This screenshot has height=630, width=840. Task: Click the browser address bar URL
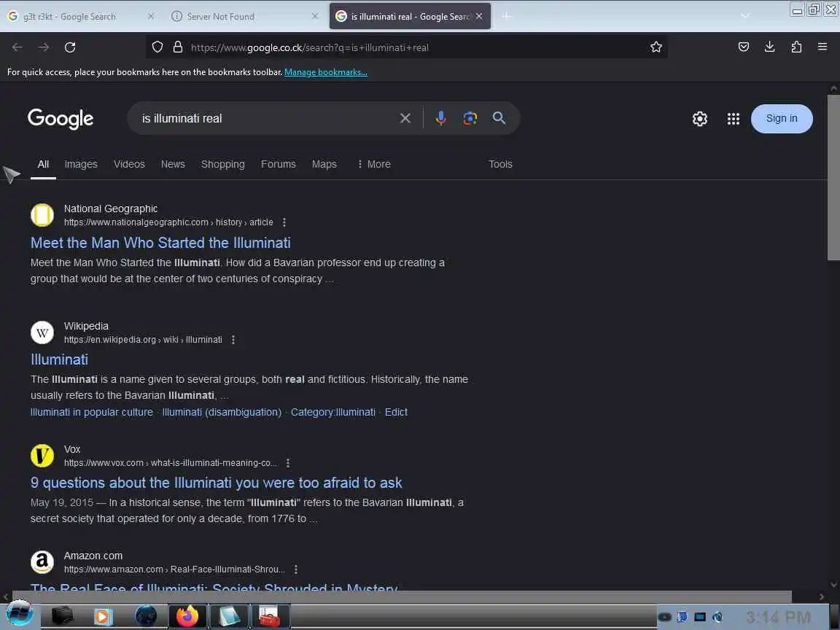click(x=310, y=47)
